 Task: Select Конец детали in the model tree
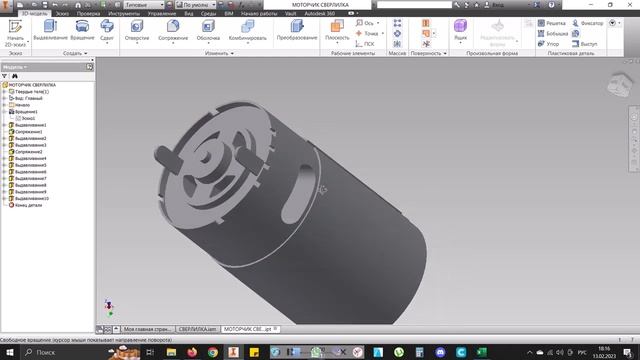coord(28,205)
